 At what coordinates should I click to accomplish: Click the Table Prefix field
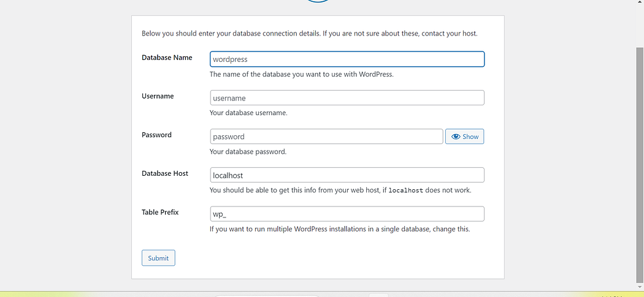tap(347, 214)
